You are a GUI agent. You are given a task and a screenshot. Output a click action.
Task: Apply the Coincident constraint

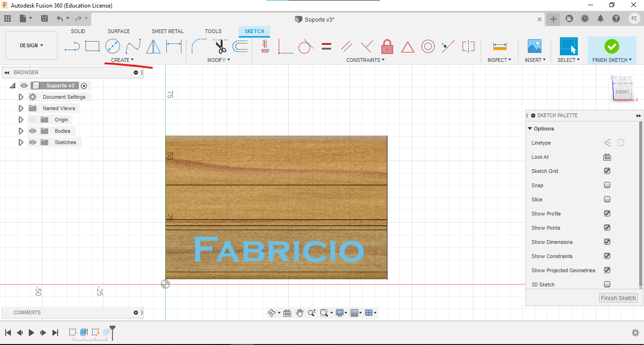(285, 46)
